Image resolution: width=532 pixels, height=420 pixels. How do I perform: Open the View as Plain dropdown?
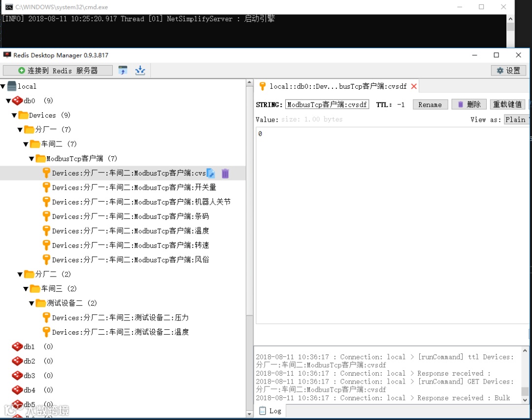pyautogui.click(x=517, y=119)
